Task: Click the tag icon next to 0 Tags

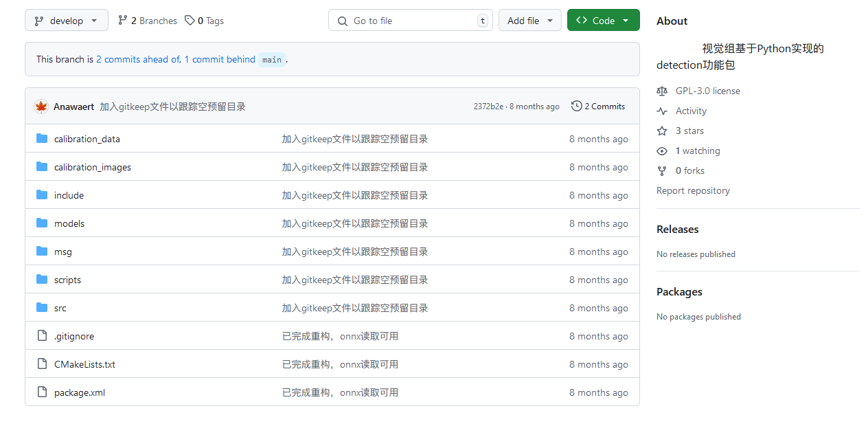Action: click(190, 21)
